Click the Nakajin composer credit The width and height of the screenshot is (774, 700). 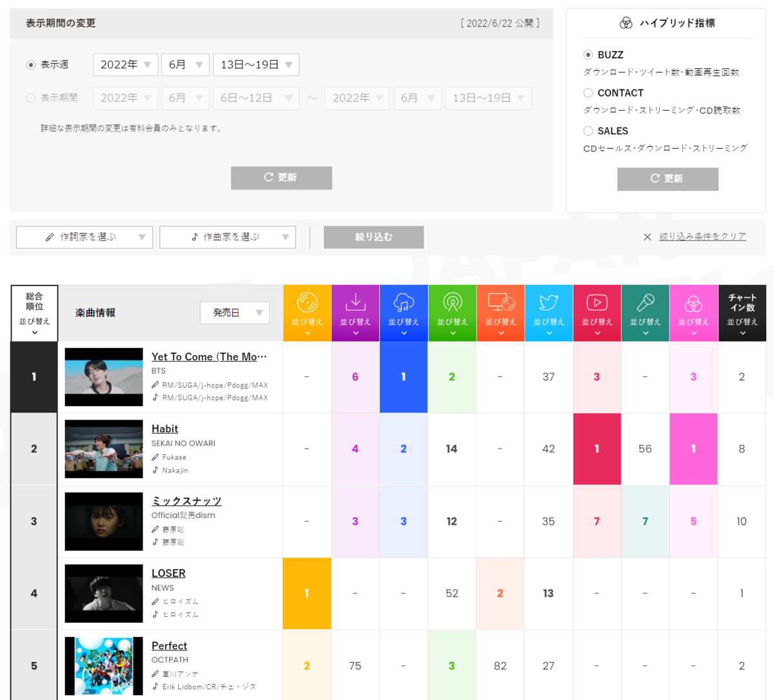175,471
